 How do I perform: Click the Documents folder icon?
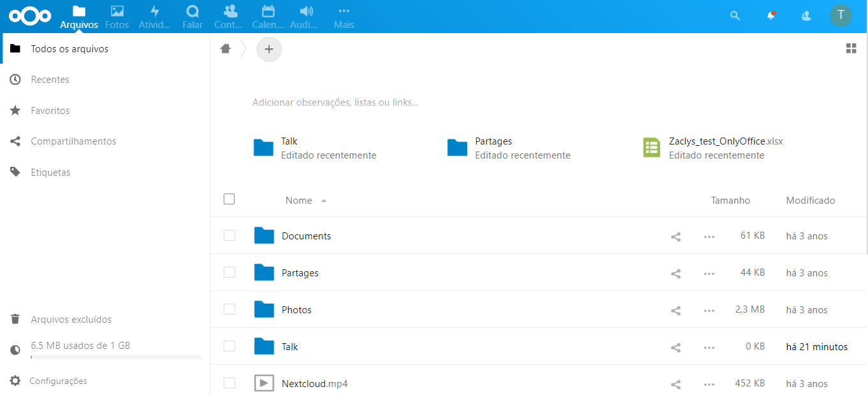[264, 236]
